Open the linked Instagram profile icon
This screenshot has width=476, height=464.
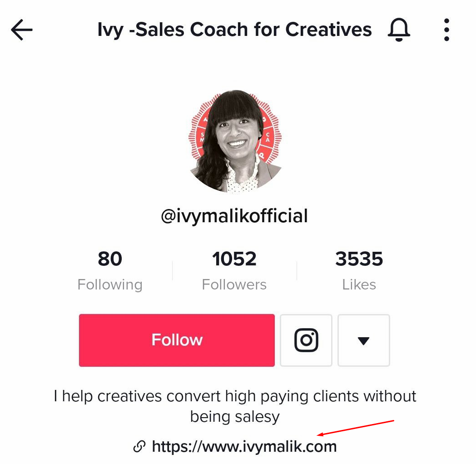(x=306, y=340)
